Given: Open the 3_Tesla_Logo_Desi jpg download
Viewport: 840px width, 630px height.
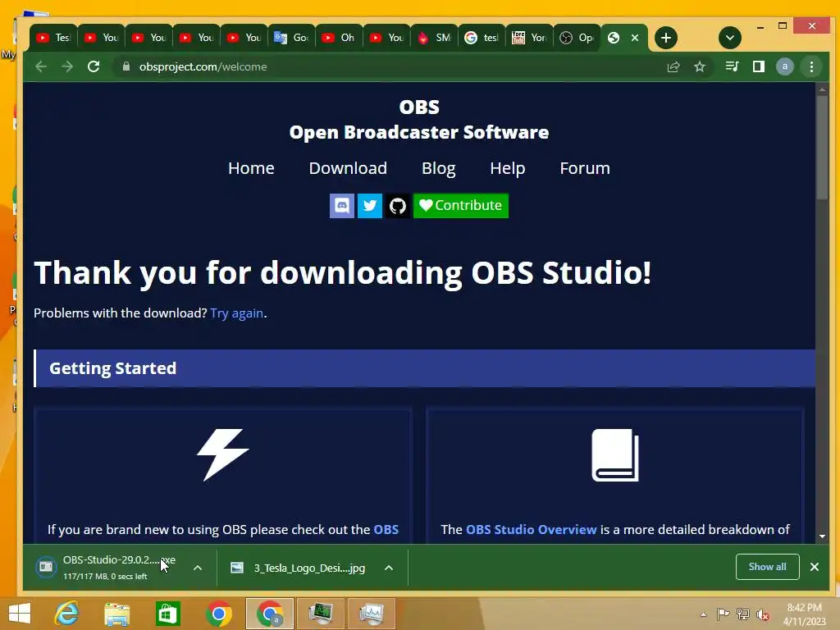Looking at the screenshot, I should point(299,568).
